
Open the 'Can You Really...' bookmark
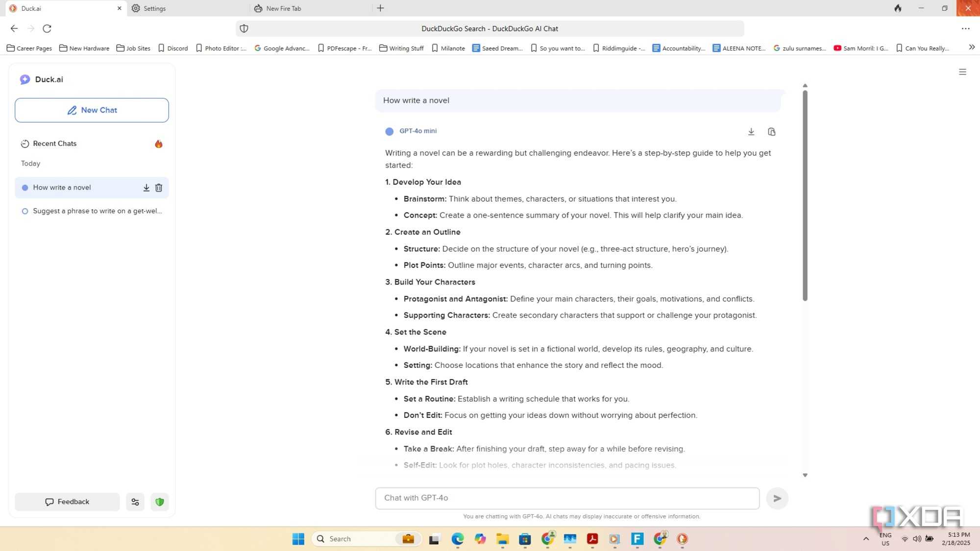coord(922,48)
